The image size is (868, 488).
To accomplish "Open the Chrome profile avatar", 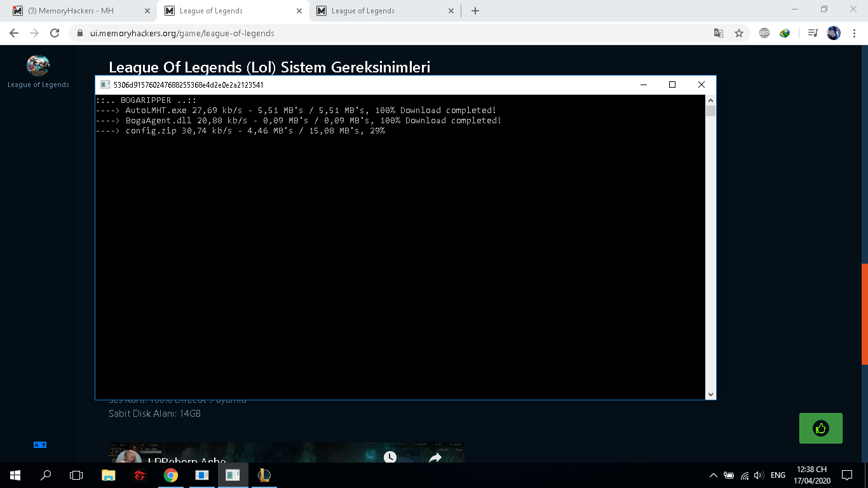I will tap(834, 33).
